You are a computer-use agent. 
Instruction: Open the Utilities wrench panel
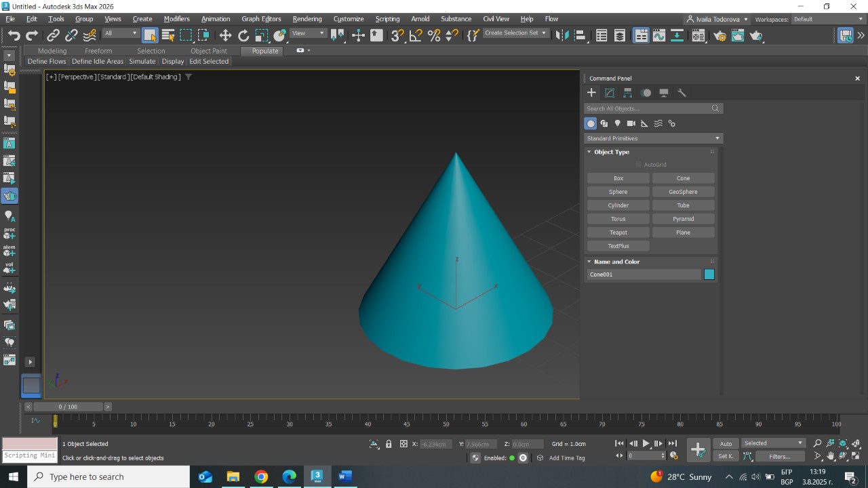tap(682, 93)
